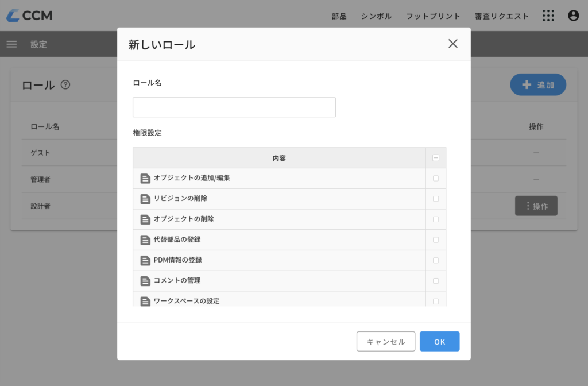Image resolution: width=588 pixels, height=386 pixels.
Task: Select the フットプリント menu item
Action: (434, 16)
